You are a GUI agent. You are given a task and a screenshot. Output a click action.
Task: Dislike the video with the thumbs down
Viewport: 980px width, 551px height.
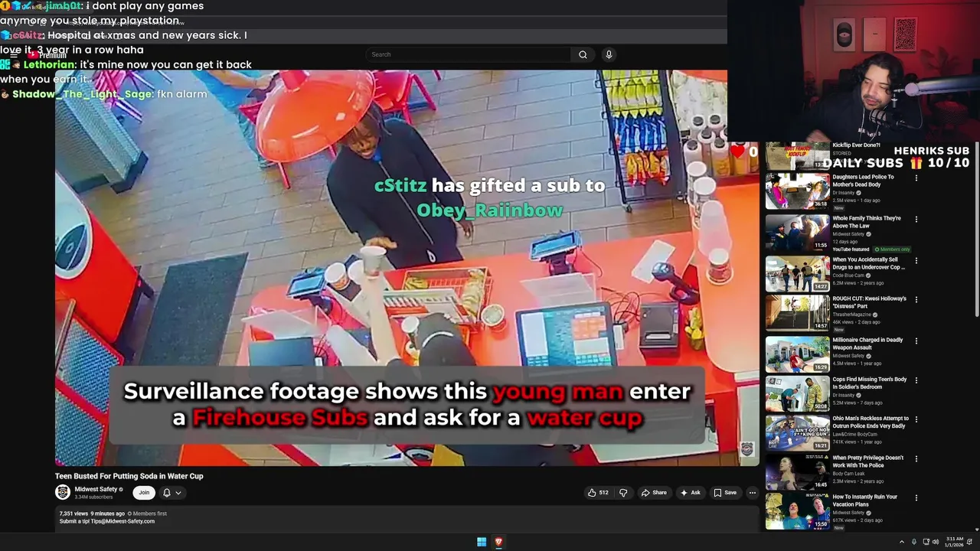point(623,493)
